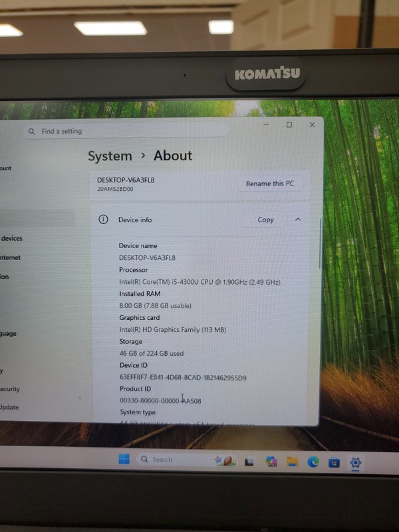Screen dimensions: 399x532
Task: Click the processor text i5-4300U
Action: pyautogui.click(x=199, y=282)
